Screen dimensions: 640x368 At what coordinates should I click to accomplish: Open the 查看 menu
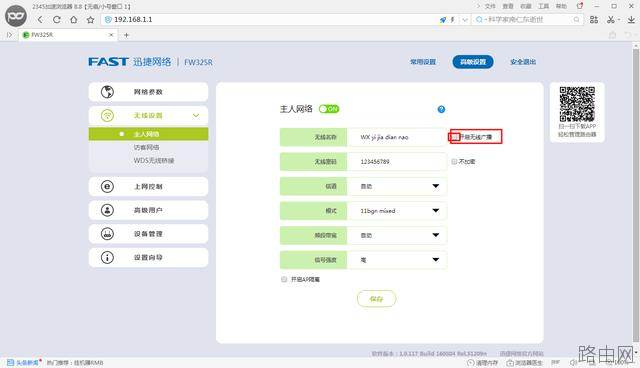click(508, 6)
